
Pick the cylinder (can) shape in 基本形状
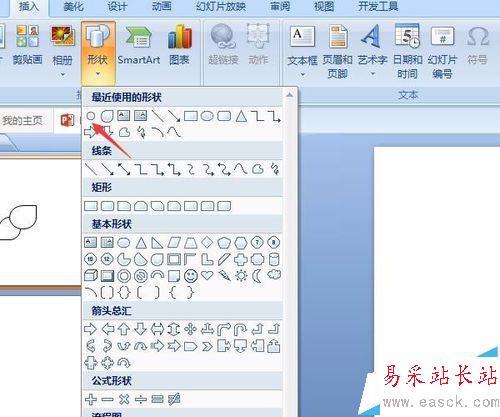[x=274, y=259]
